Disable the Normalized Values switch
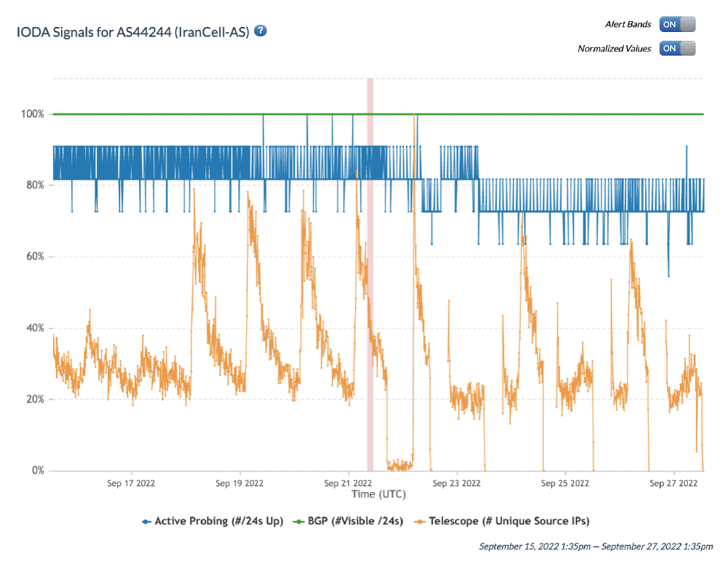728x566 pixels. click(x=677, y=49)
